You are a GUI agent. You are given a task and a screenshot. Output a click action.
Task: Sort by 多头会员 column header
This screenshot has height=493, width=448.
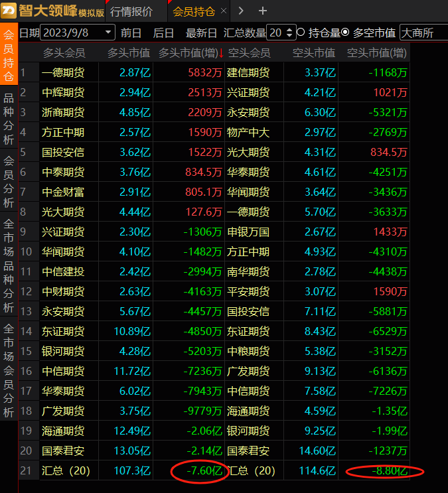pyautogui.click(x=64, y=53)
